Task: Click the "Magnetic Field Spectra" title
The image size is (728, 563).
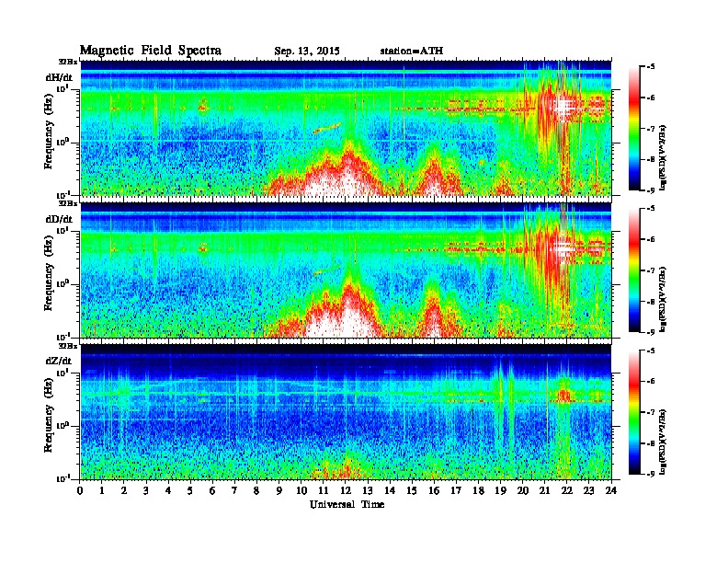Action: point(151,51)
